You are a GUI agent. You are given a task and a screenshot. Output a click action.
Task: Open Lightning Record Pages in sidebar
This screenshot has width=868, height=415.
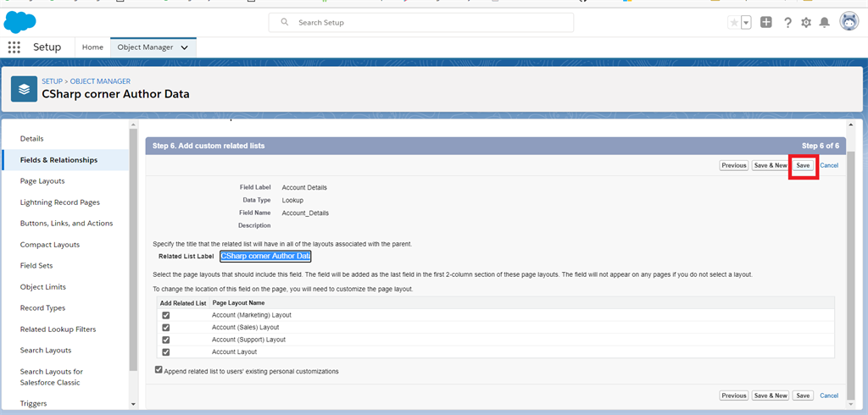60,202
